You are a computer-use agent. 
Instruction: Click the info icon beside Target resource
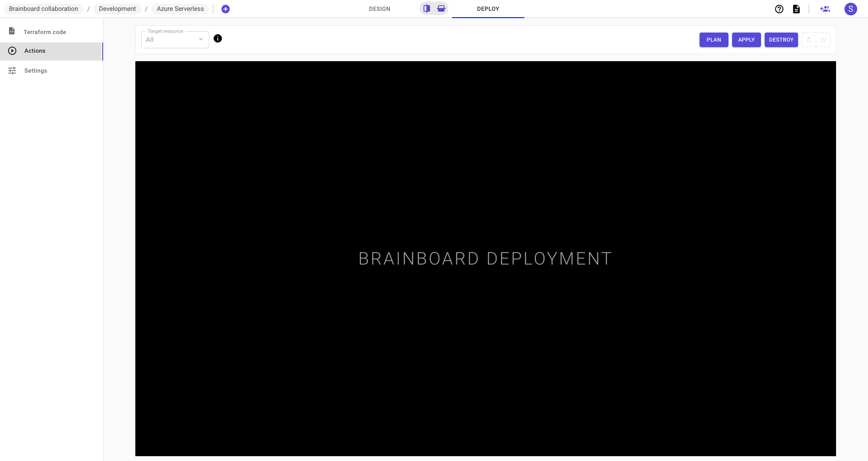point(218,39)
